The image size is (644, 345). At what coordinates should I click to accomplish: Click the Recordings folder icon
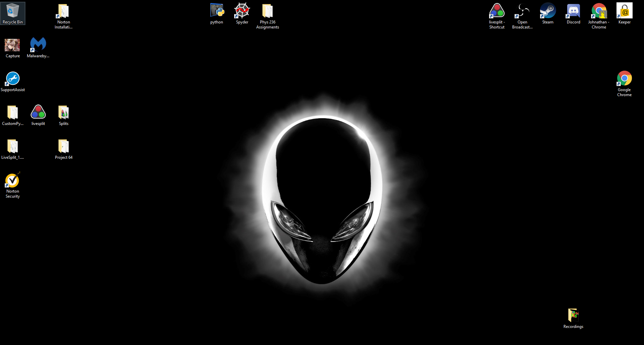click(573, 318)
